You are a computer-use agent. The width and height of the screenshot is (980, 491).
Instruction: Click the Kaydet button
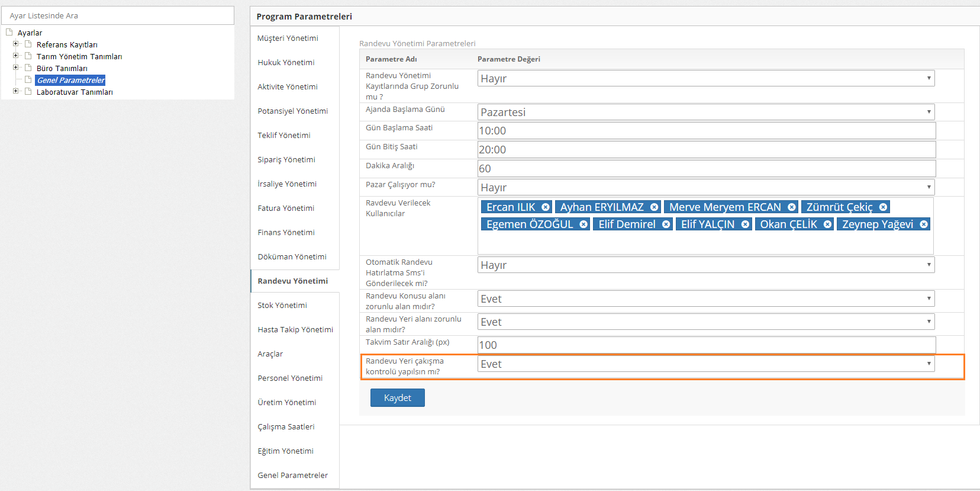tap(397, 398)
